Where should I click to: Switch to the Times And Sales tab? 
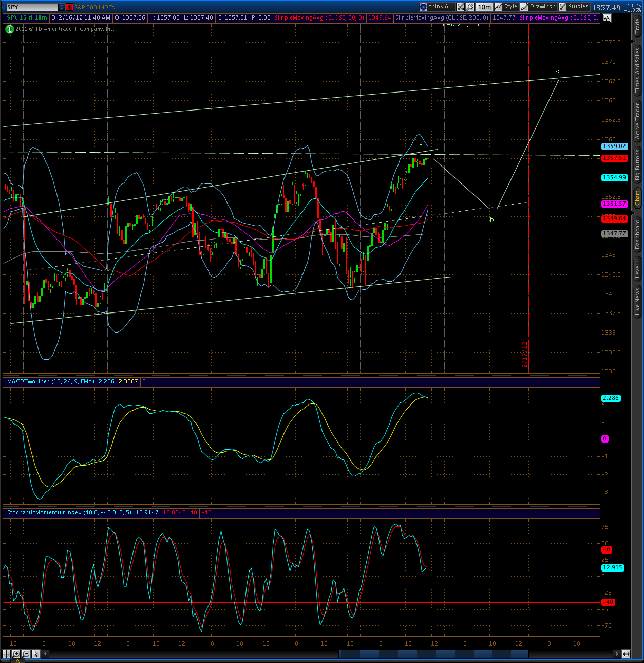pyautogui.click(x=637, y=70)
